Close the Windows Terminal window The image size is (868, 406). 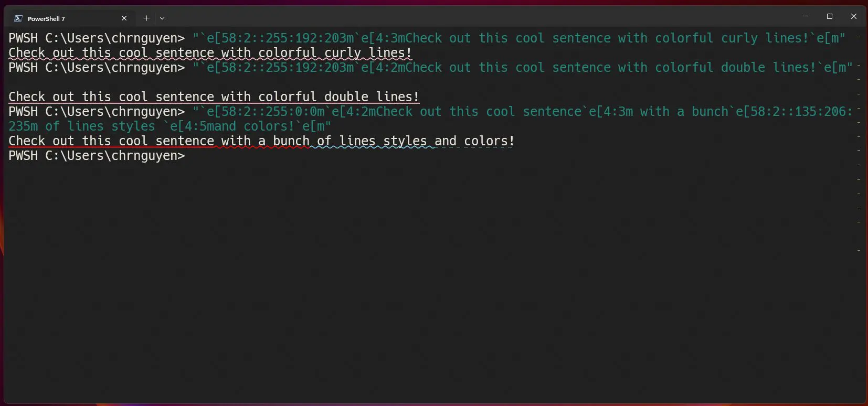pyautogui.click(x=854, y=17)
